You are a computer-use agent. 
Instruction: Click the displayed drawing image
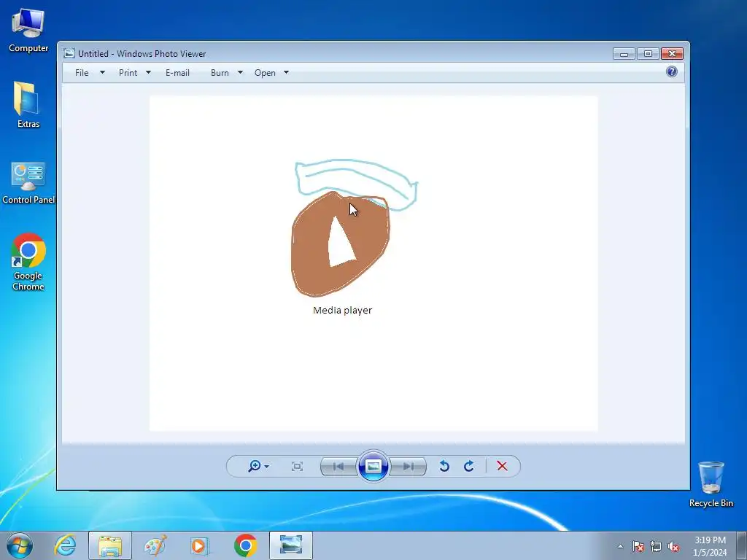[373, 263]
